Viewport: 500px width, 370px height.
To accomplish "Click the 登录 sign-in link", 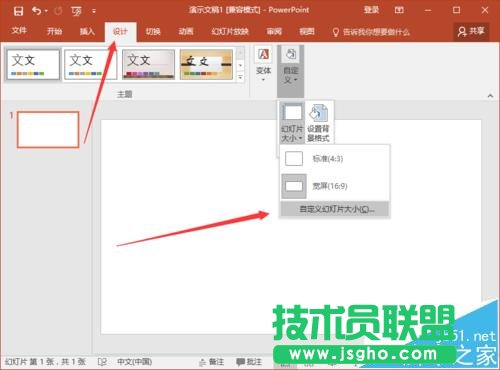I will (371, 10).
